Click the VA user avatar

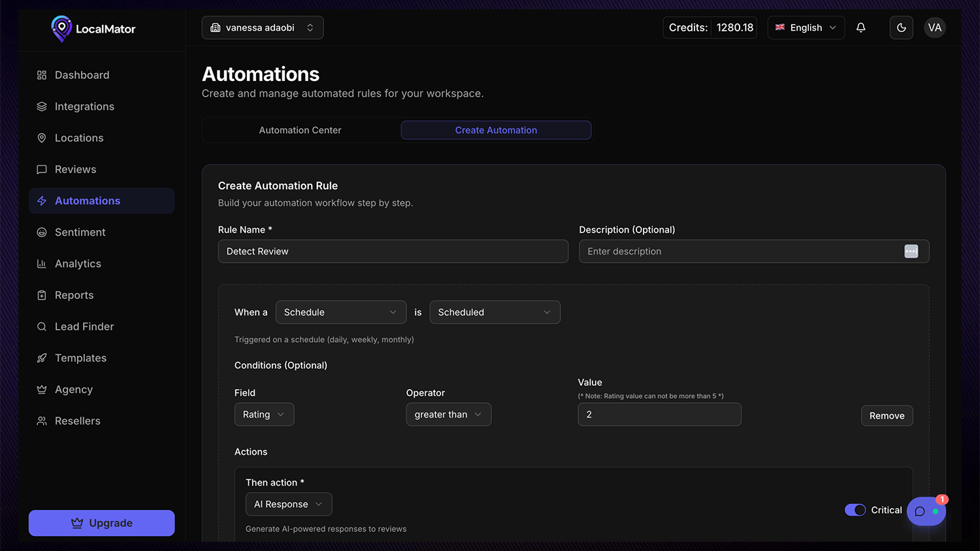[934, 27]
